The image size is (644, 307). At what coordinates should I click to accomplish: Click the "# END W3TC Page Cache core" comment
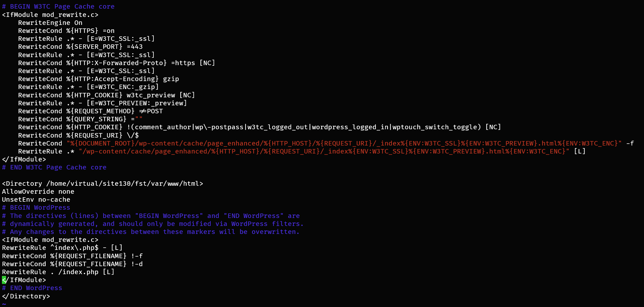pyautogui.click(x=54, y=167)
